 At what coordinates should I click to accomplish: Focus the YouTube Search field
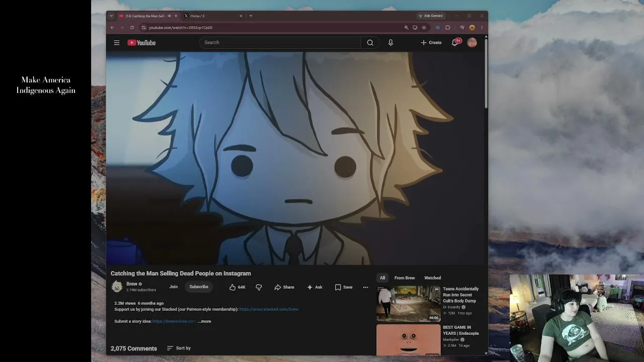click(x=280, y=43)
